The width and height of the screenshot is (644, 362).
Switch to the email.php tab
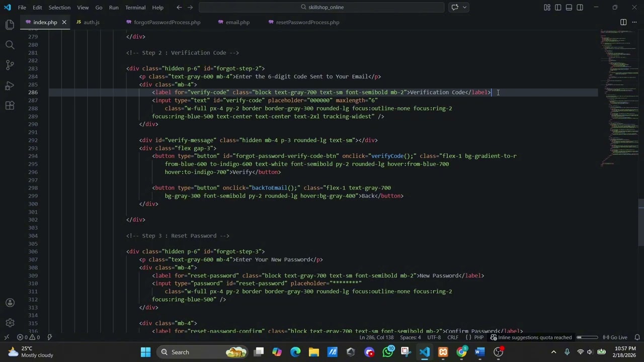pos(237,22)
